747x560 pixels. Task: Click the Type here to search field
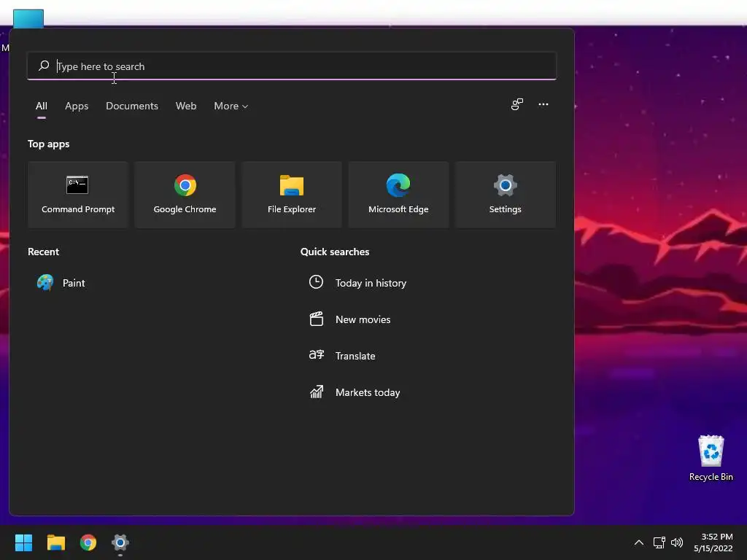[x=292, y=66]
